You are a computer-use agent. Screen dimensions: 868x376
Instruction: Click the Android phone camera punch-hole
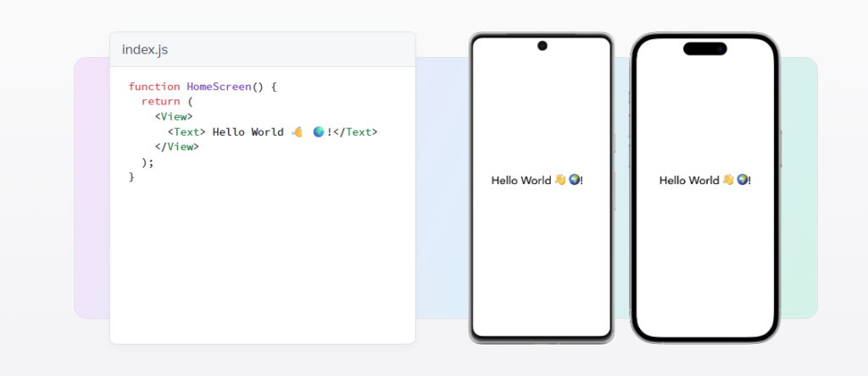pos(542,46)
